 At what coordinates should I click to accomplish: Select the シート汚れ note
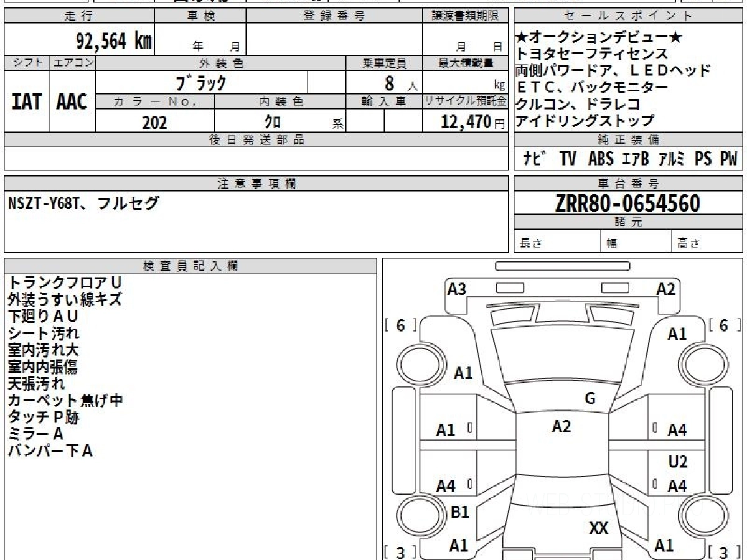pos(44,334)
